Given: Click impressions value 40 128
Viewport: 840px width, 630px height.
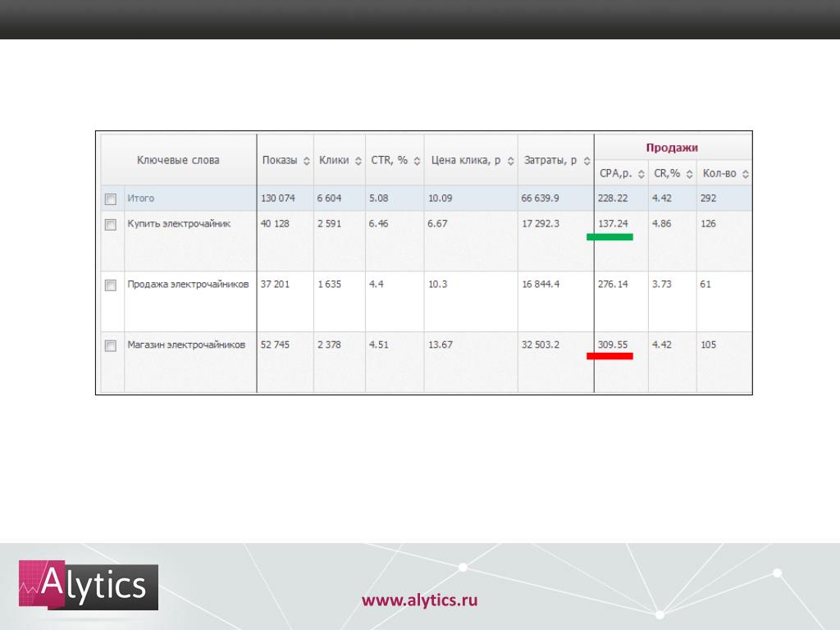Looking at the screenshot, I should pyautogui.click(x=275, y=223).
